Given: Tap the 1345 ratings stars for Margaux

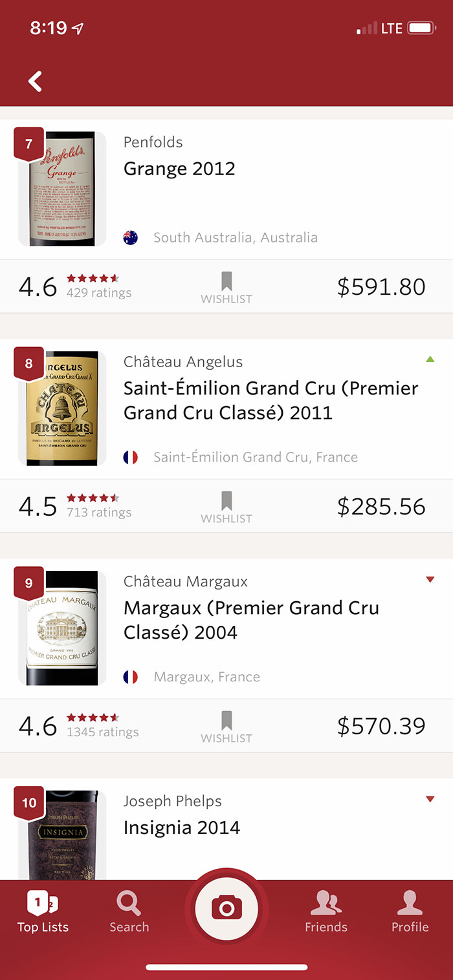Looking at the screenshot, I should pos(93,718).
